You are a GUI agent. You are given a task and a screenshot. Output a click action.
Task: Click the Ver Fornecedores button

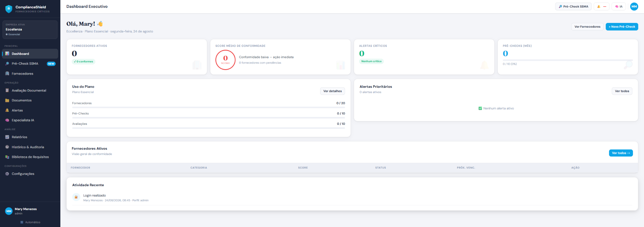click(587, 27)
